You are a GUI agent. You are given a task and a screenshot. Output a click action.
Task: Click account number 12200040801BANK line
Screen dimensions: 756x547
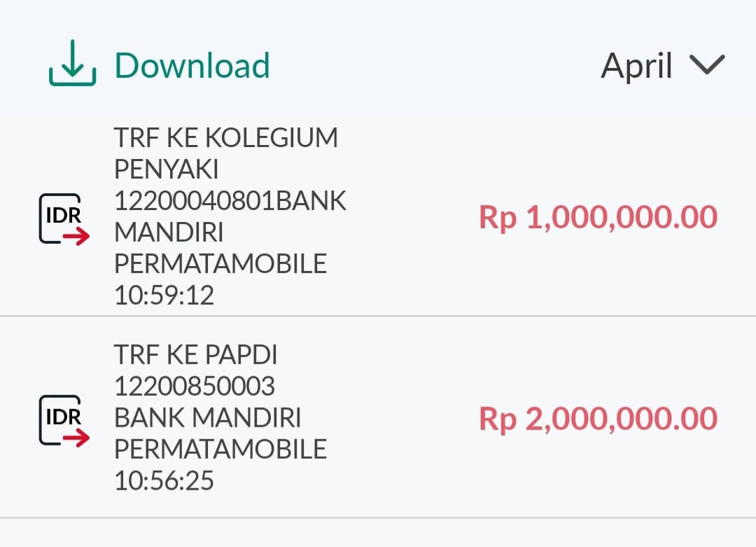click(230, 201)
